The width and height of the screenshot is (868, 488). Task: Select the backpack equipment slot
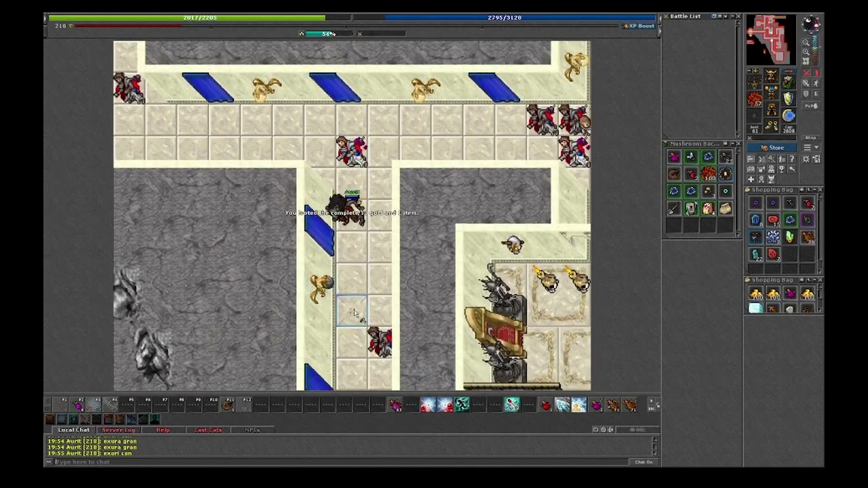tap(789, 81)
